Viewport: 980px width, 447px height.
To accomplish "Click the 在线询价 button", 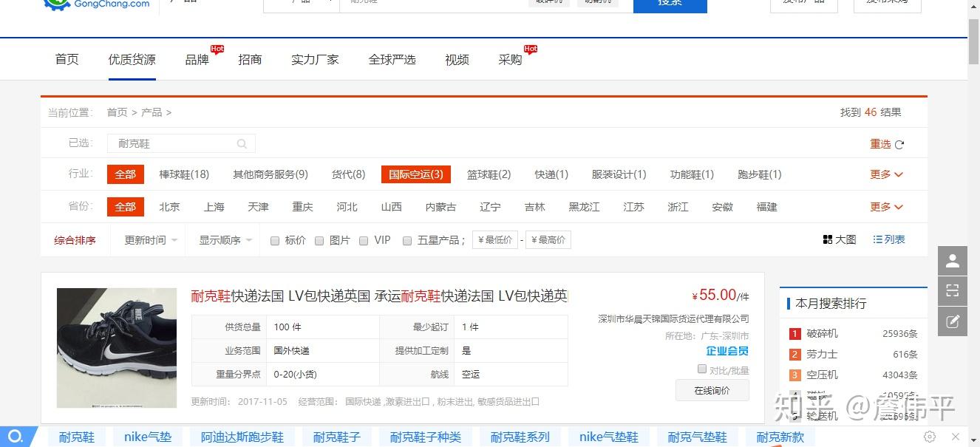I will pos(712,390).
